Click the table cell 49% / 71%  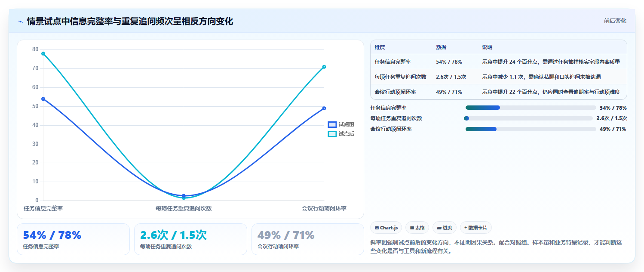click(x=449, y=92)
